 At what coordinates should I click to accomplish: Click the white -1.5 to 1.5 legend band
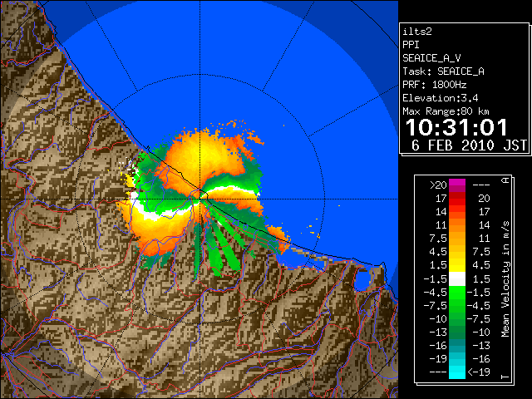457,279
